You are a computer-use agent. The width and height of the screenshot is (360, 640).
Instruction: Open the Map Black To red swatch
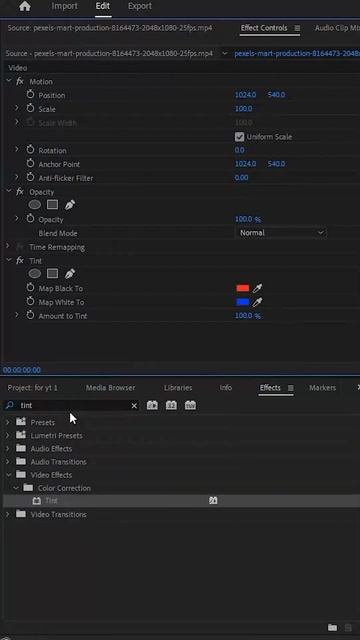click(x=242, y=288)
